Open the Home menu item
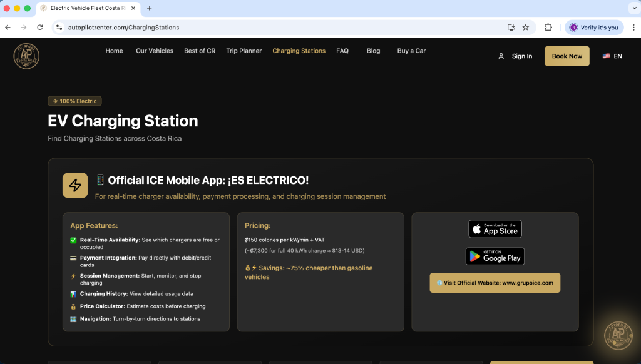The width and height of the screenshot is (641, 364). click(x=114, y=51)
